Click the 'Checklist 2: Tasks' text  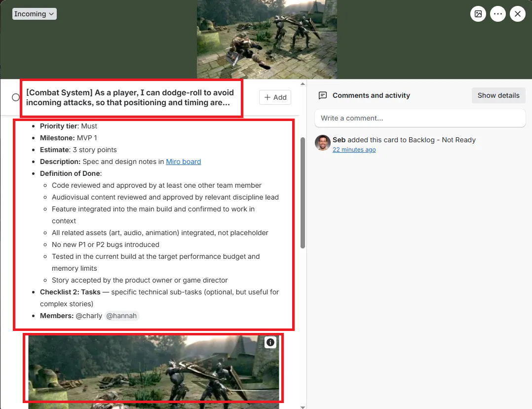[x=70, y=292]
